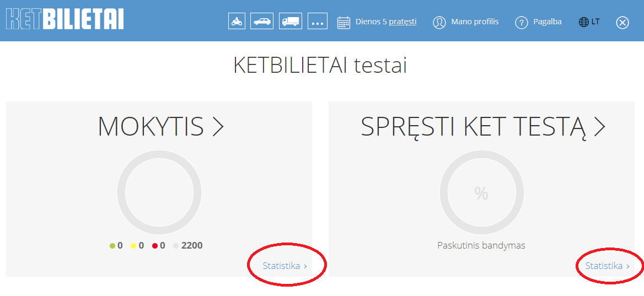Open the MOKYTIS section

[x=160, y=127]
